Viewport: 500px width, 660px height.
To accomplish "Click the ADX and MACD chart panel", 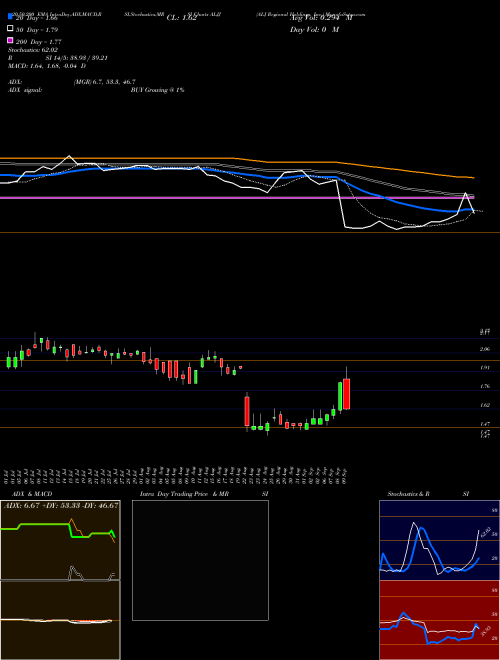I will [x=60, y=580].
